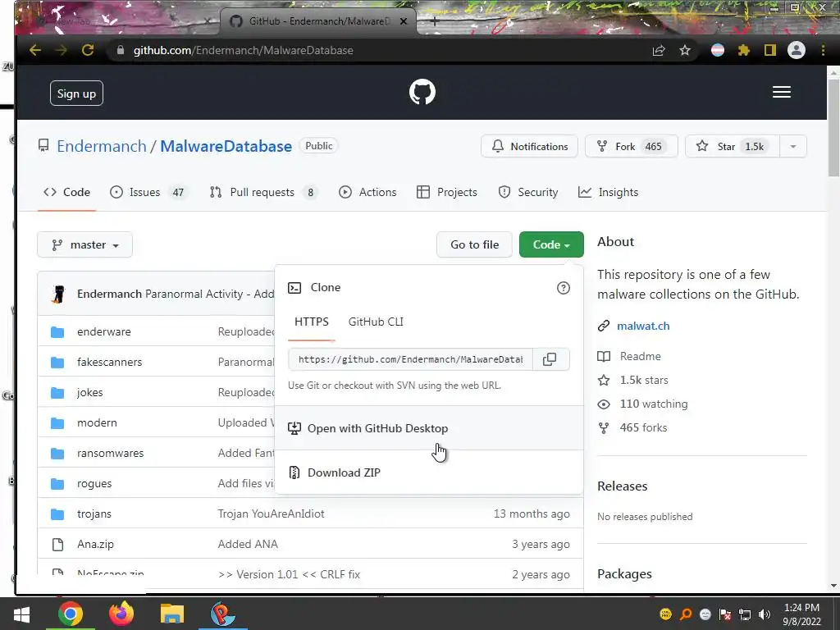Open the Pull requests tab
This screenshot has width=840, height=630.
coord(263,192)
